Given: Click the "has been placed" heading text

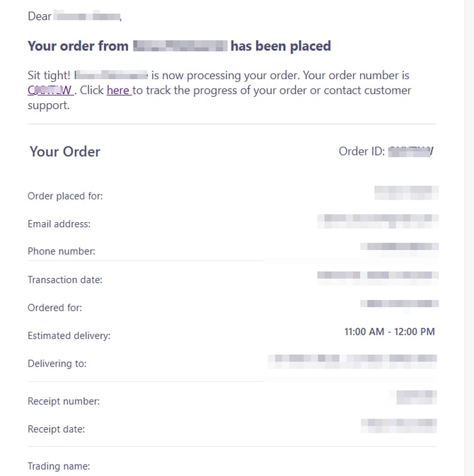Looking at the screenshot, I should tap(281, 46).
